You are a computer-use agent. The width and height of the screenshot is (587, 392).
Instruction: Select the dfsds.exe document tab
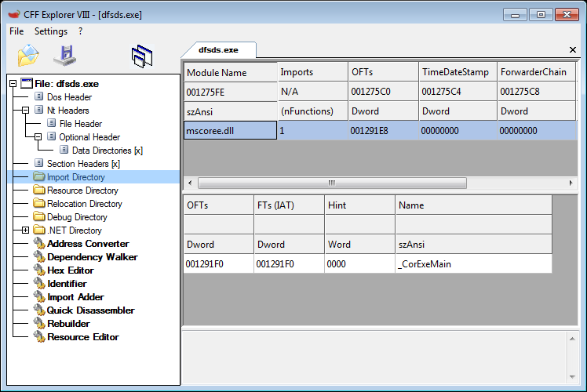218,50
